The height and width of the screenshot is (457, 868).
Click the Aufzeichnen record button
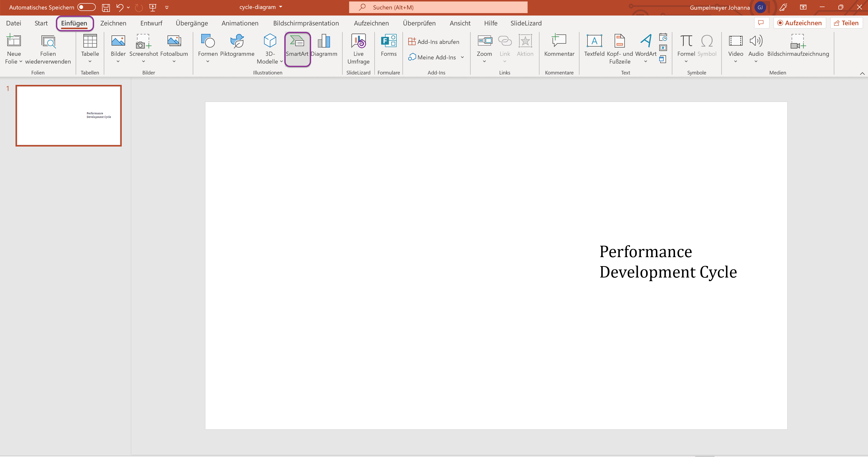point(799,23)
